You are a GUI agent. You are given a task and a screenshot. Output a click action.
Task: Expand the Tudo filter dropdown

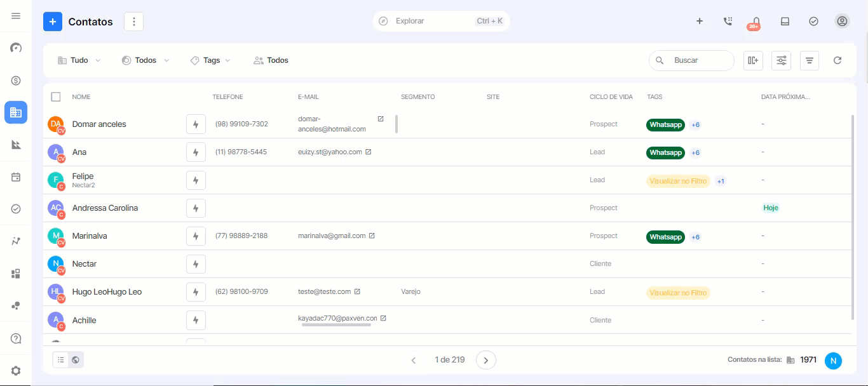click(79, 60)
